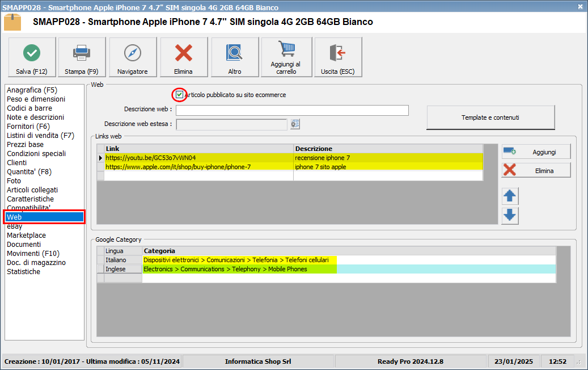
Task: Open Doc. di magazzino section
Action: point(36,263)
